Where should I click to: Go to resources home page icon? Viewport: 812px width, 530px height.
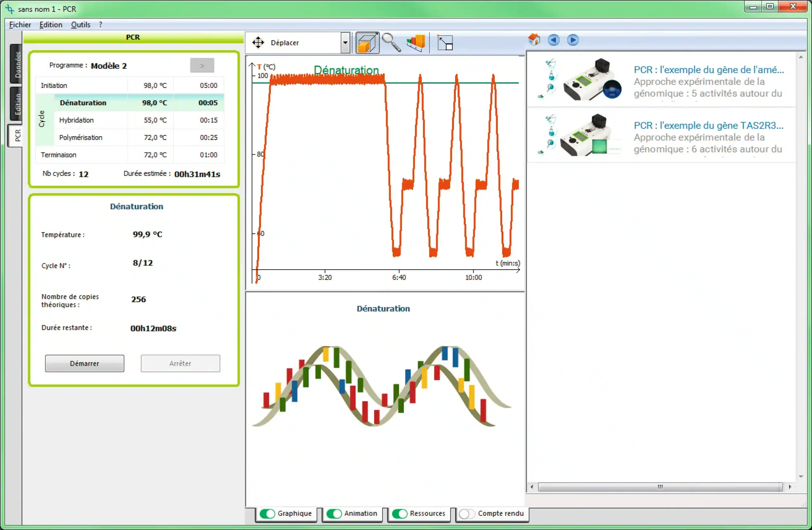point(534,40)
